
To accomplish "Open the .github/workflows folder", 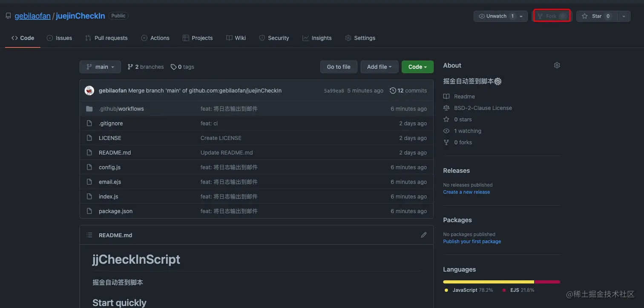I will point(121,109).
